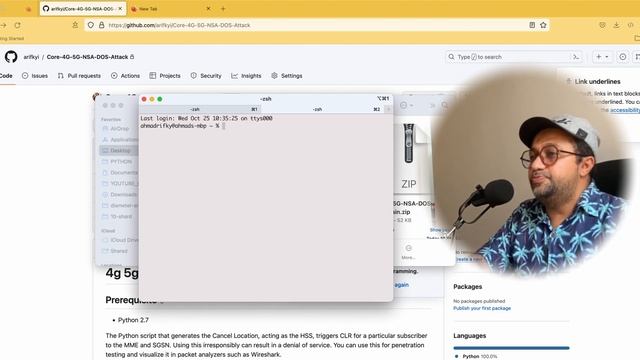Select 10-shard folder in Finder sidebar

coord(118,216)
